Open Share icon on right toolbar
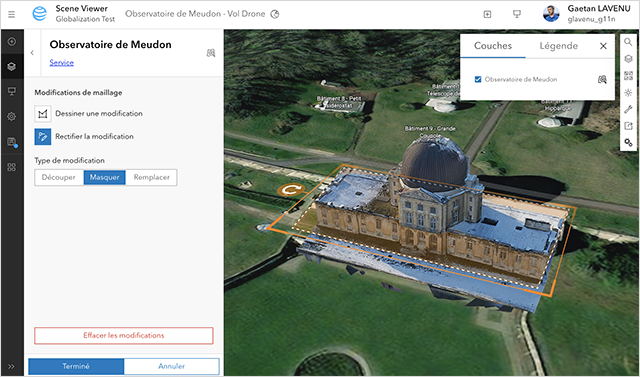The width and height of the screenshot is (640, 377). (x=628, y=126)
